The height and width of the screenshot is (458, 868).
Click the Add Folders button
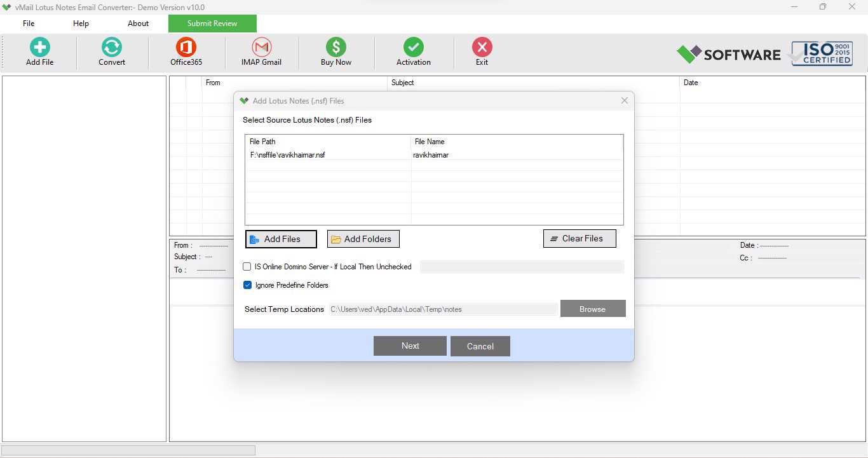(363, 239)
